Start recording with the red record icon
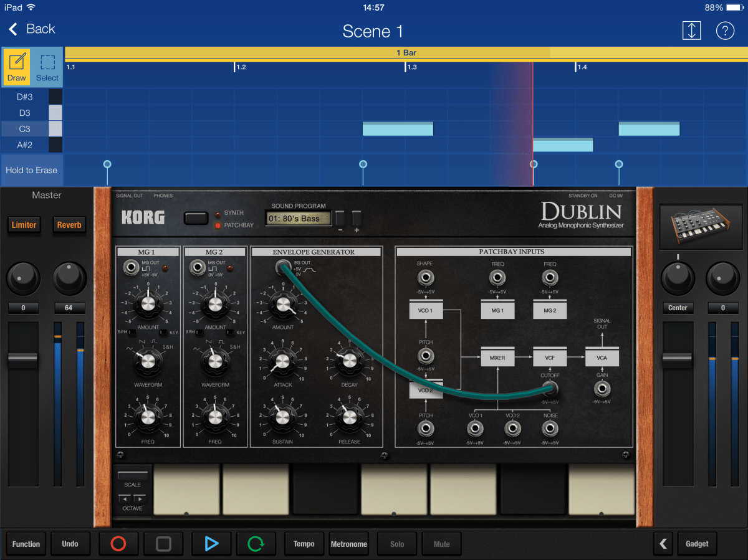 click(x=118, y=543)
